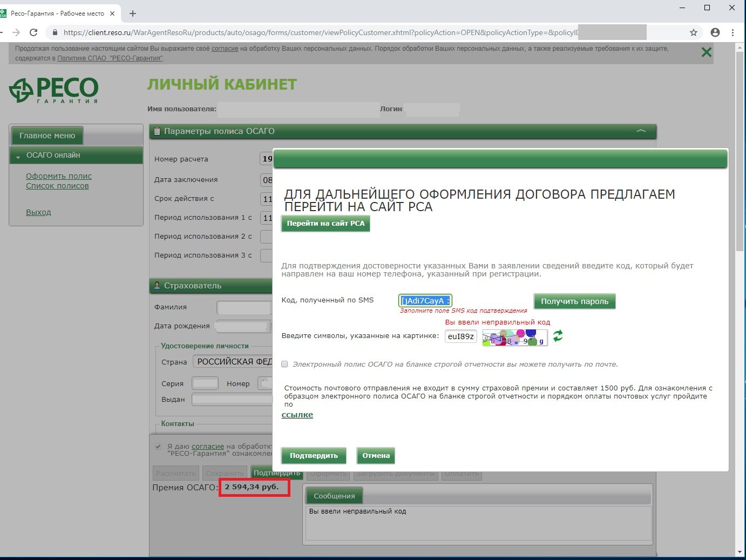The height and width of the screenshot is (560, 746).
Task: Focus the SMS code input field
Action: 425,301
